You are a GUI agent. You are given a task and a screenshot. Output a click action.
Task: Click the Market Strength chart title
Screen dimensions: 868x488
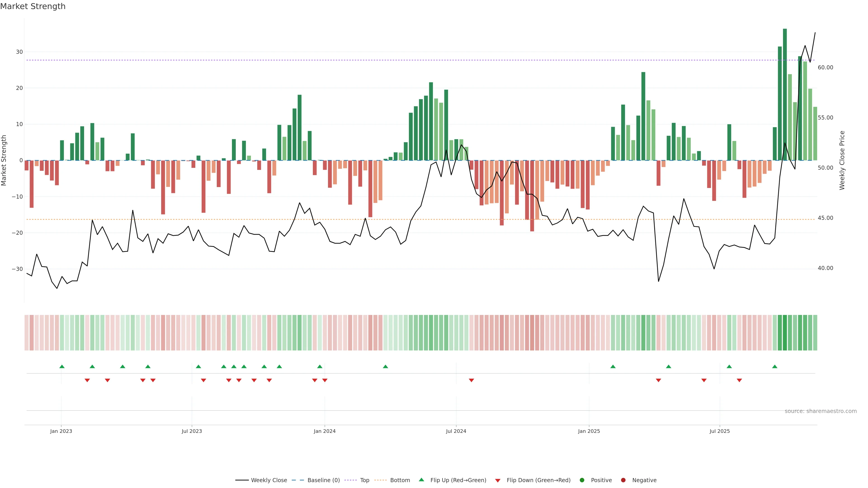33,6
